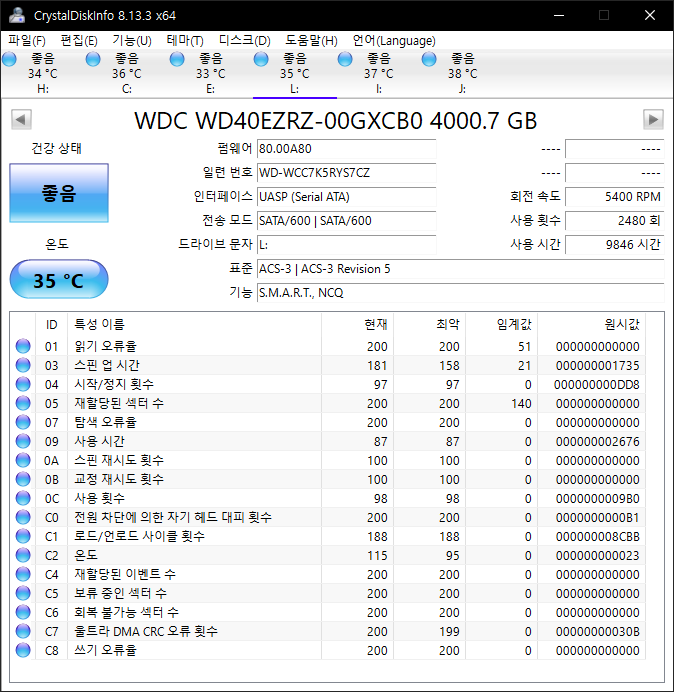Click the firmware field 80.00A80
Image resolution: width=674 pixels, height=692 pixels.
(346, 149)
